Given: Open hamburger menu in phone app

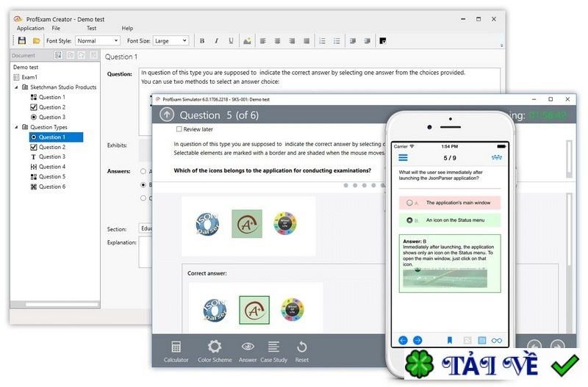Looking at the screenshot, I should coord(403,158).
